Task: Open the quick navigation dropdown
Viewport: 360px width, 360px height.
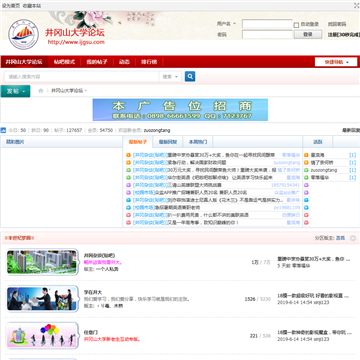Action: pyautogui.click(x=336, y=62)
